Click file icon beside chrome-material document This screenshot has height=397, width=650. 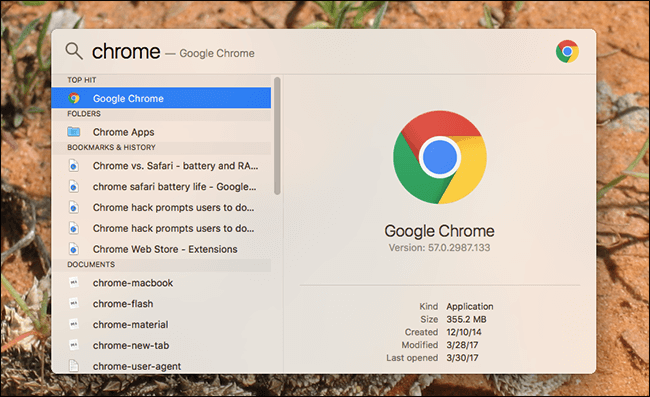(x=74, y=324)
